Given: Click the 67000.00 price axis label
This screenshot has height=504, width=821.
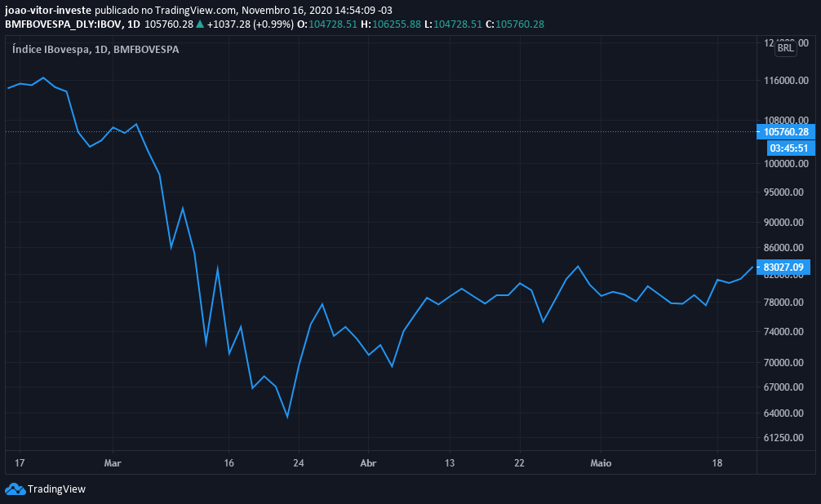Looking at the screenshot, I should 783,387.
